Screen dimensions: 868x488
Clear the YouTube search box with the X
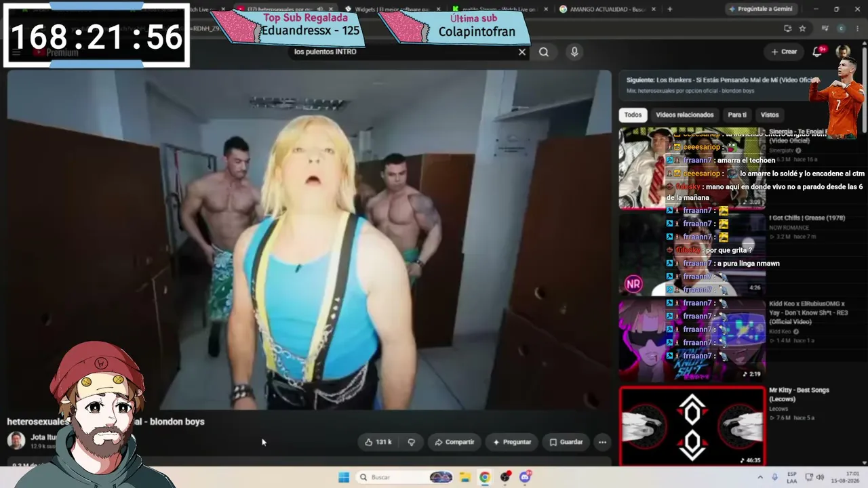click(x=522, y=52)
